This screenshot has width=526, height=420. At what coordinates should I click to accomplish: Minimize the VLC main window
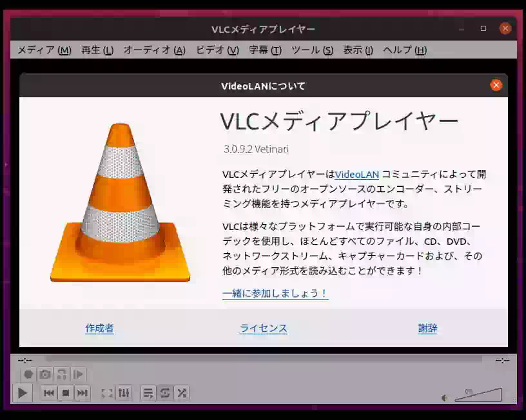pyautogui.click(x=462, y=29)
